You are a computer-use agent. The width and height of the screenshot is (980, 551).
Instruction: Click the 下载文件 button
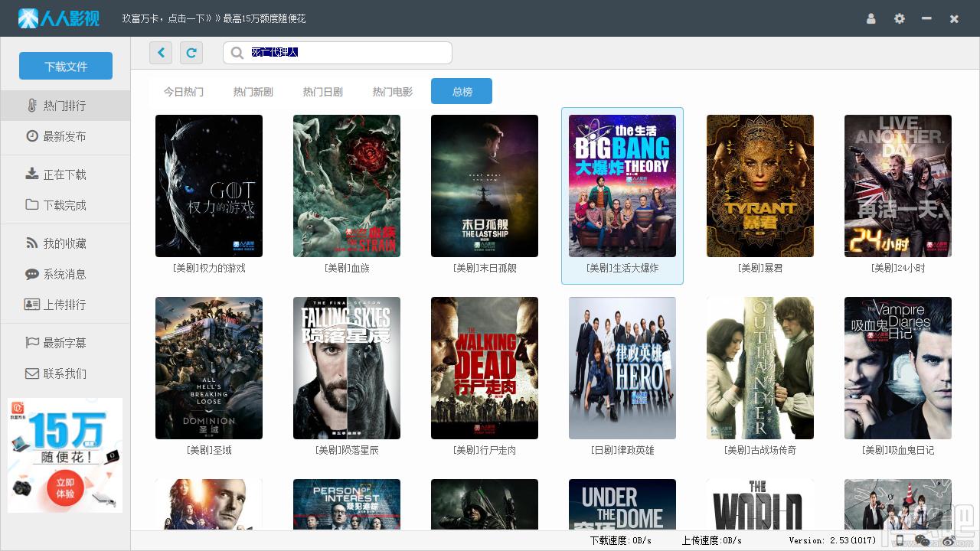tap(66, 66)
